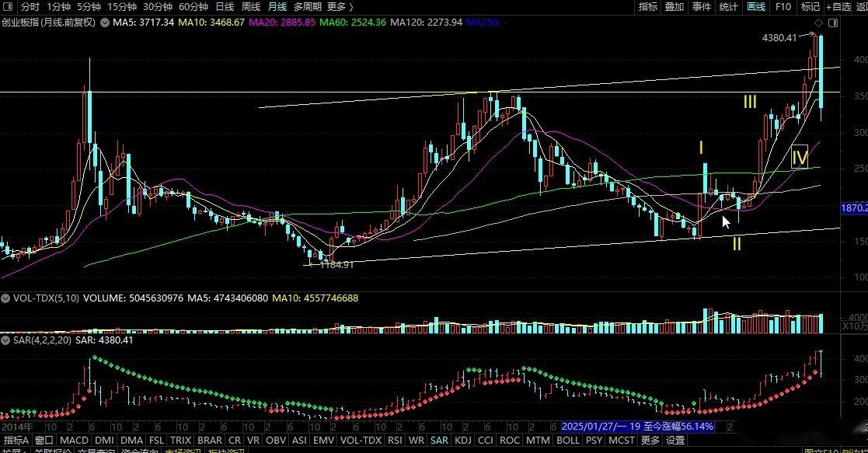Click the panel layout icon at top-left
This screenshot has width=868, height=453.
8,7
